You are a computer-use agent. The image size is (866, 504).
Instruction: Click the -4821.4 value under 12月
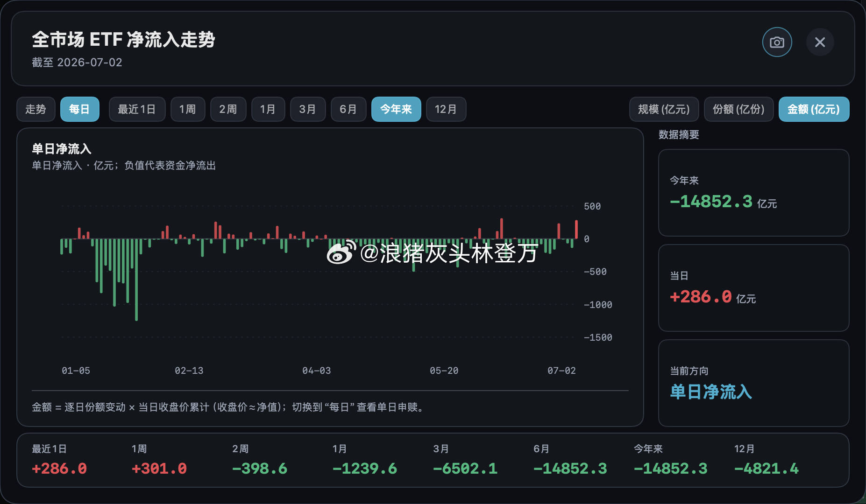[x=767, y=469]
